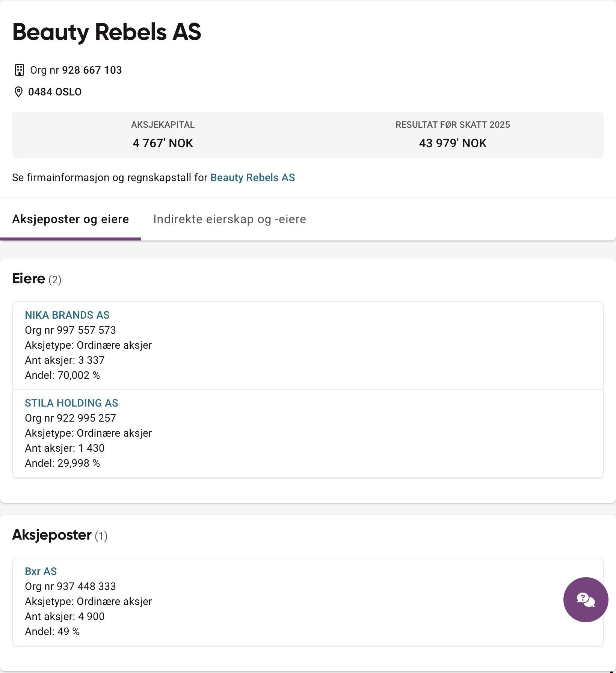Click the building icon beside Org nr

pyautogui.click(x=19, y=70)
